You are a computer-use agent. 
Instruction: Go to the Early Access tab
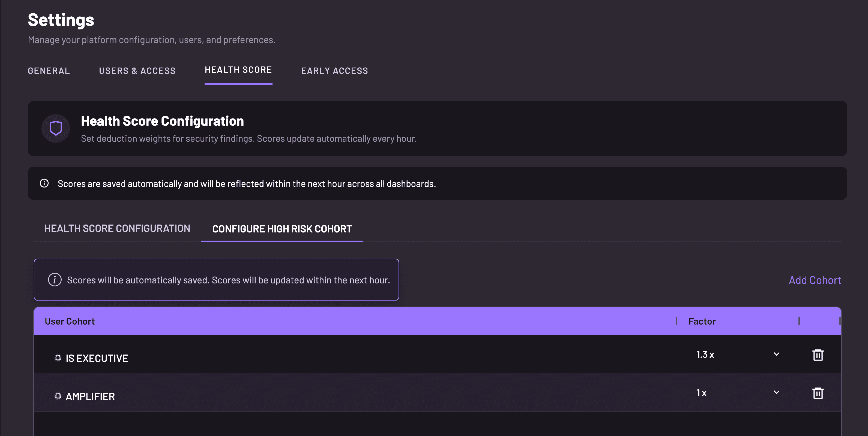pos(334,71)
